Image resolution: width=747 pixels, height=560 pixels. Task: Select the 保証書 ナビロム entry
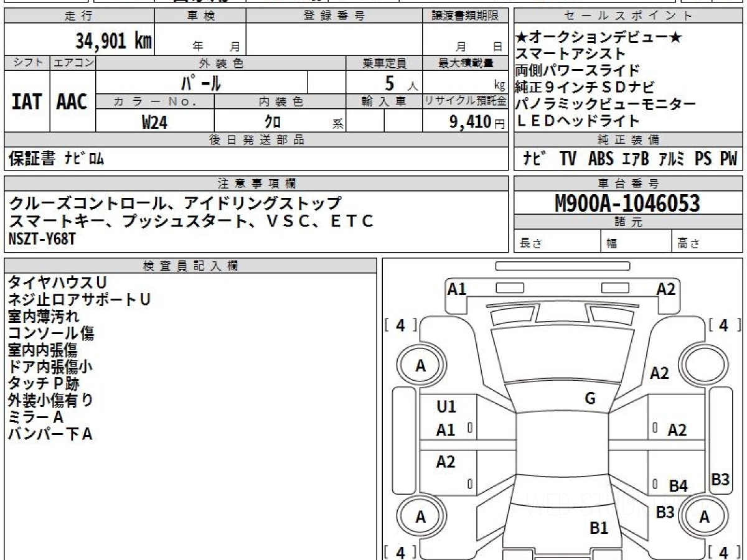(57, 159)
